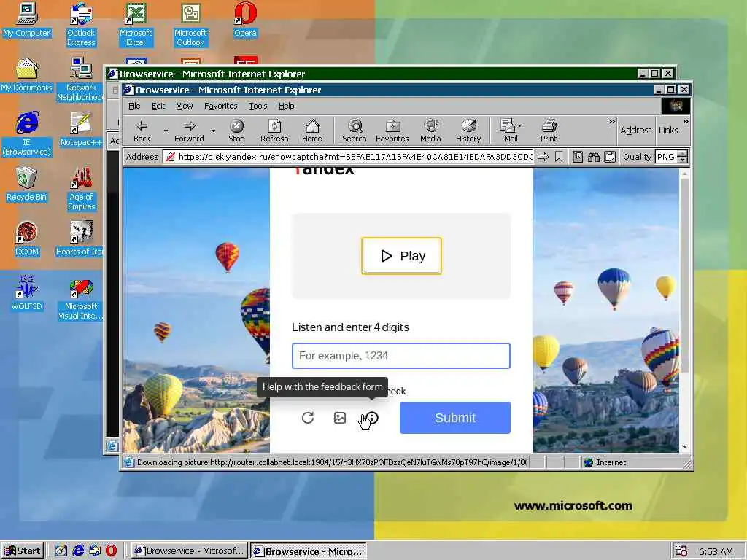Select the Opera desktop shortcut
Image resolution: width=747 pixels, height=560 pixels.
pos(245,20)
